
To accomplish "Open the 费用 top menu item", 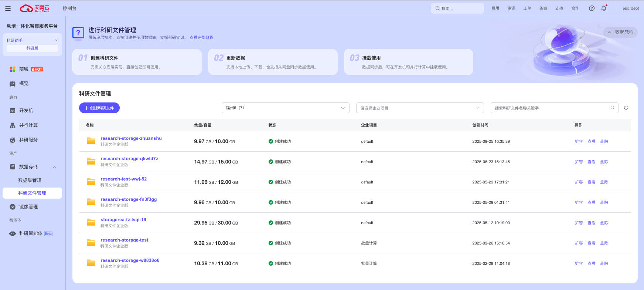I will point(495,8).
